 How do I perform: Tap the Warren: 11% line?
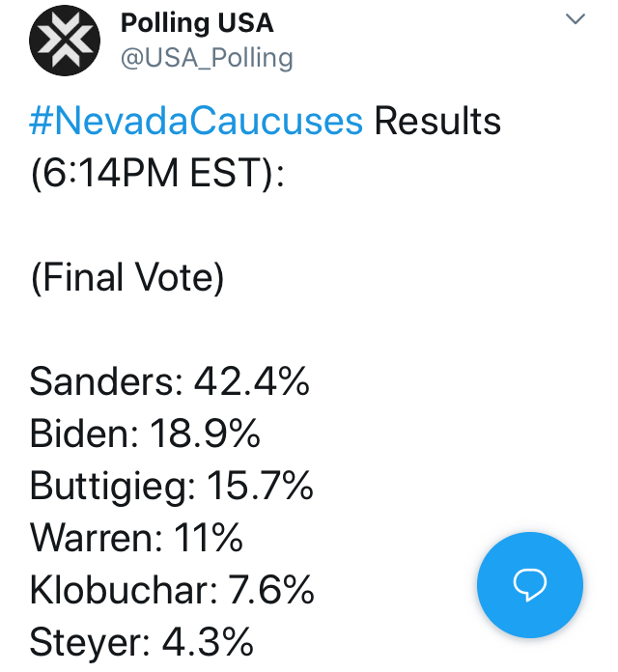tap(136, 538)
